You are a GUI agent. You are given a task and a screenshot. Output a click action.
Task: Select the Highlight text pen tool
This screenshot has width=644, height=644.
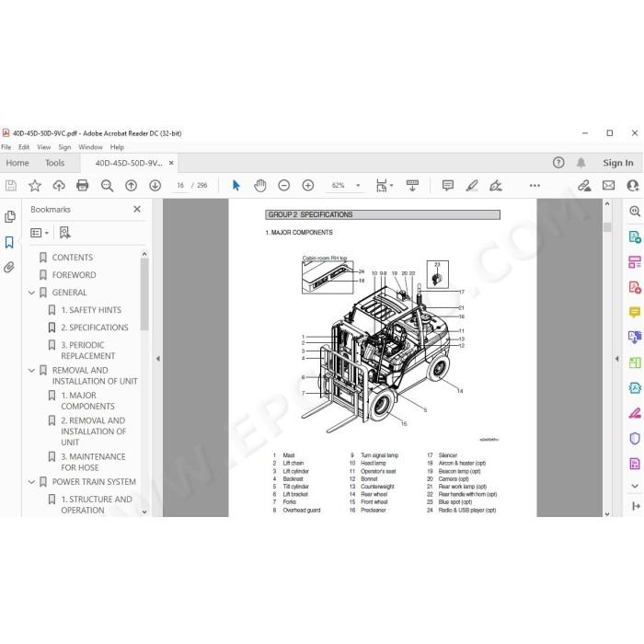pos(472,186)
